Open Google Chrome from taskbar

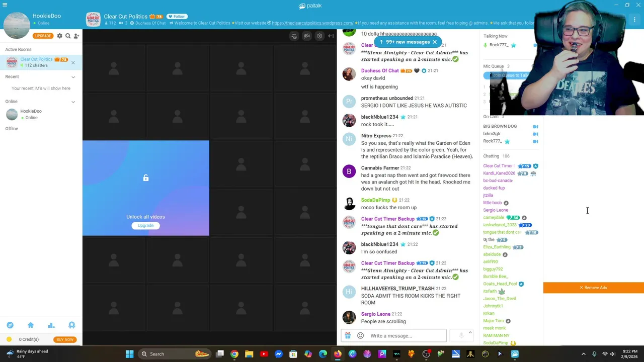[x=234, y=354]
